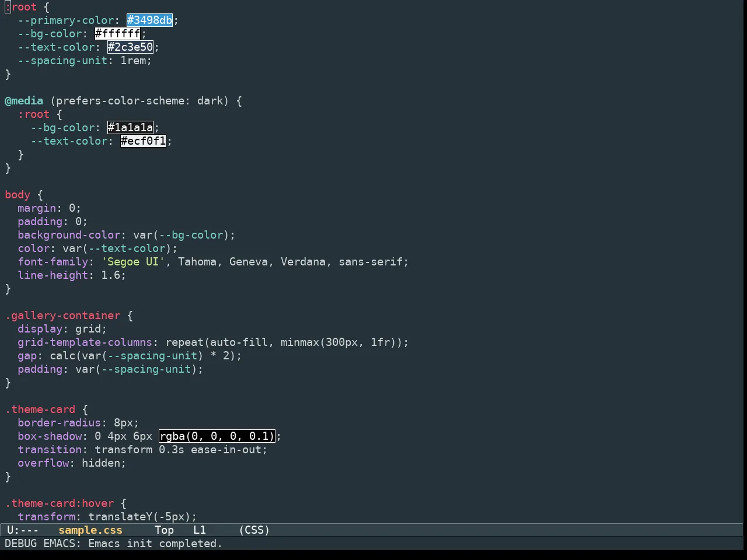This screenshot has height=560, width=747.
Task: Click the margin: 0 declaration
Action: (49, 208)
